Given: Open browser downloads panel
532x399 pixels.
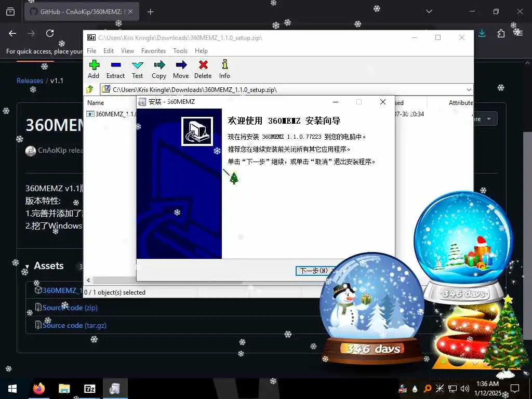Looking at the screenshot, I should point(482,33).
